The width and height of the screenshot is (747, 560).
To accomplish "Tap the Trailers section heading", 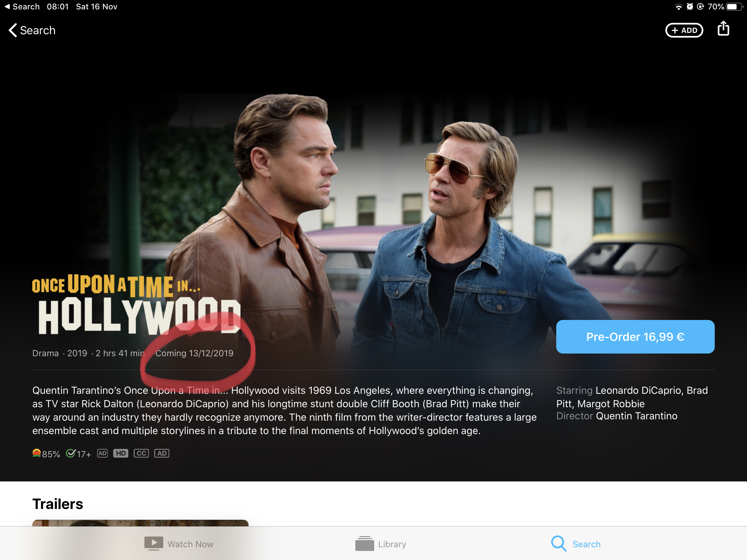I will [58, 504].
